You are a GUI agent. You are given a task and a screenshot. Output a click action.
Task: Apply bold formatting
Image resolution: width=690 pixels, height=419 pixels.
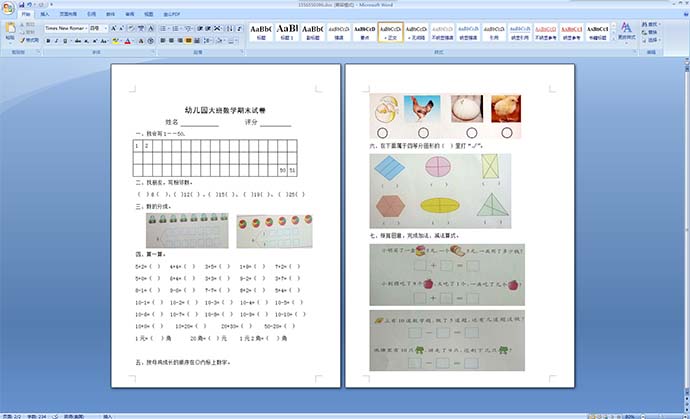(x=48, y=41)
